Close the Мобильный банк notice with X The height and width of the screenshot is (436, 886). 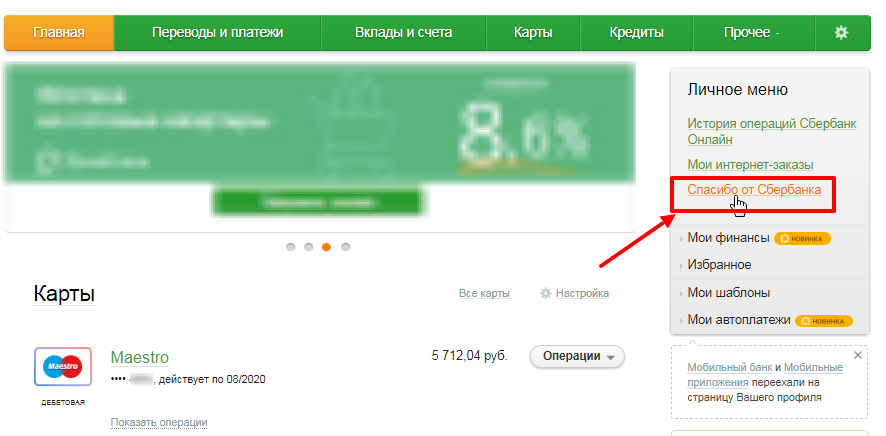pos(858,355)
